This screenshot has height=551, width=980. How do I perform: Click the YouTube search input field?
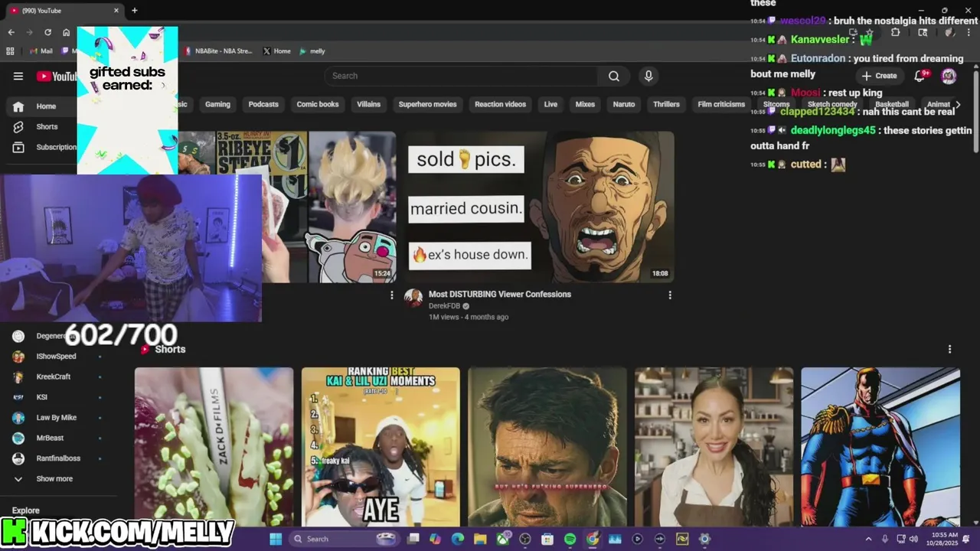(461, 76)
